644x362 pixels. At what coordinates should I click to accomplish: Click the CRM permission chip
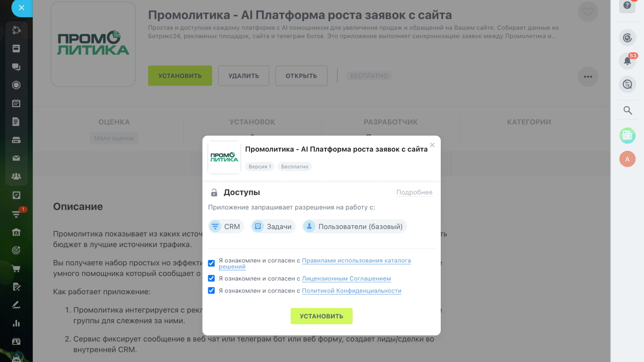[x=226, y=226]
